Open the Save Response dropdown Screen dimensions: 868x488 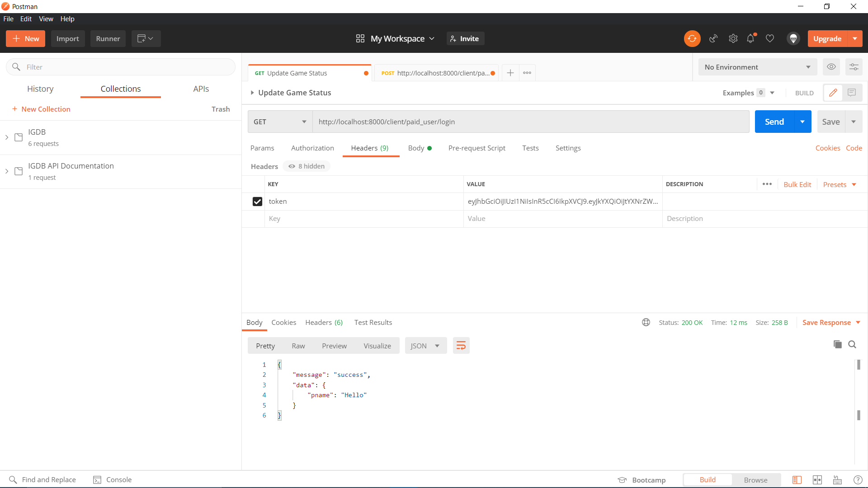coord(831,322)
